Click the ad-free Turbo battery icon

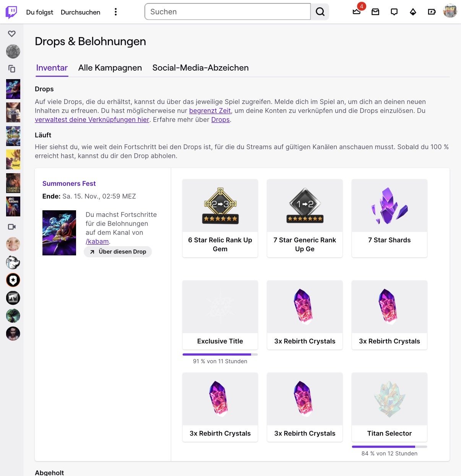pos(432,12)
